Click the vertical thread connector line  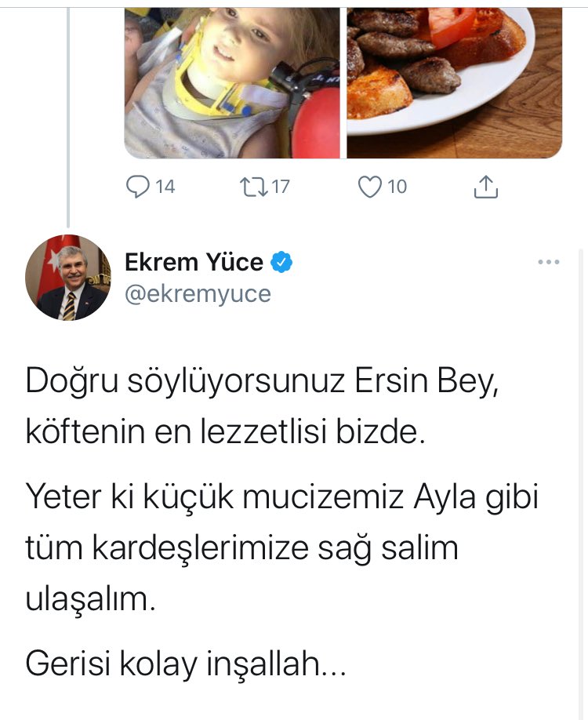click(68, 118)
